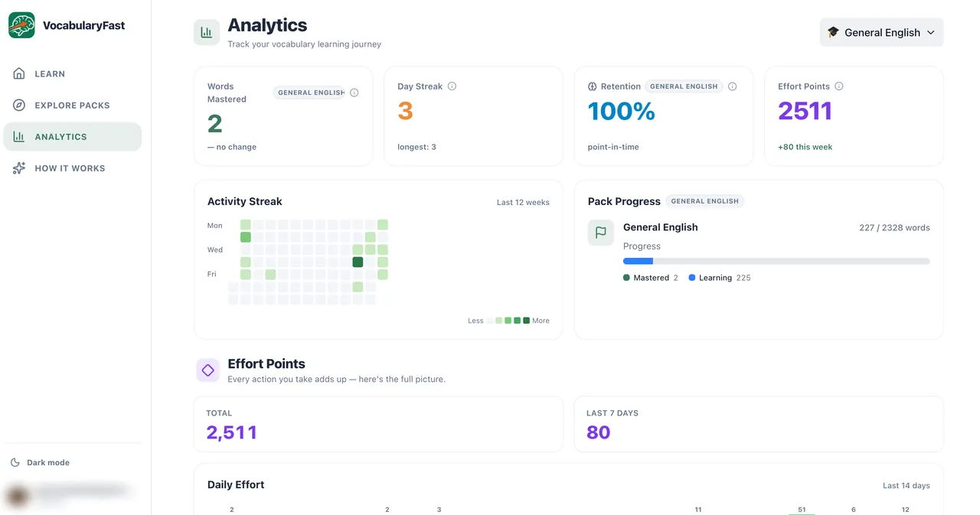
Task: Open How It Works page
Action: point(72,168)
